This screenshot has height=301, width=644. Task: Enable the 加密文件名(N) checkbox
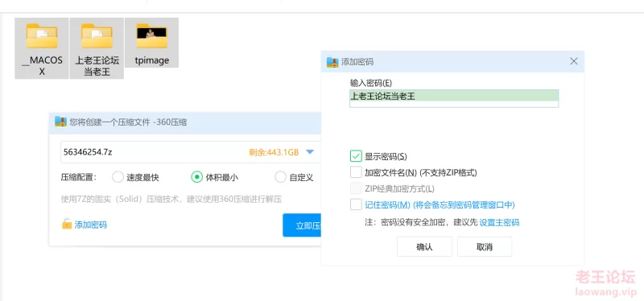(356, 172)
